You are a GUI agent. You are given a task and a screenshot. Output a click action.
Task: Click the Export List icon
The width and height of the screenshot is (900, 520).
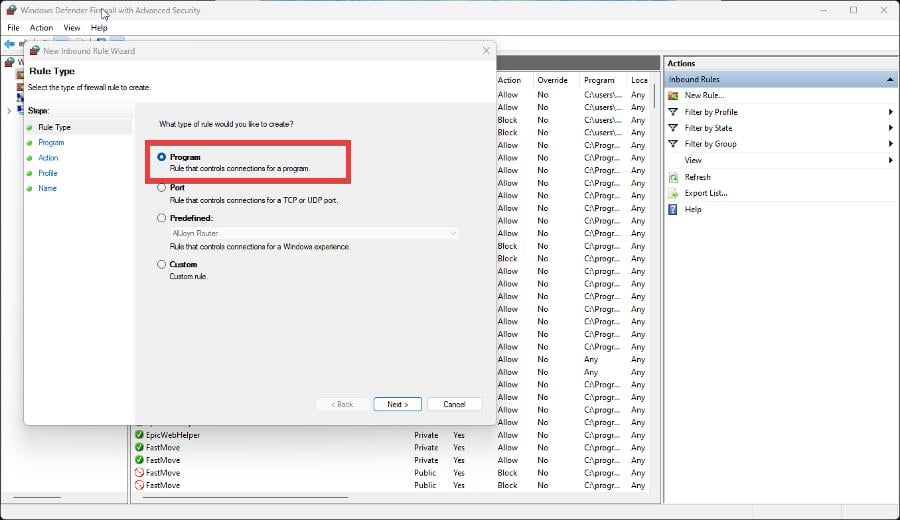pos(673,193)
